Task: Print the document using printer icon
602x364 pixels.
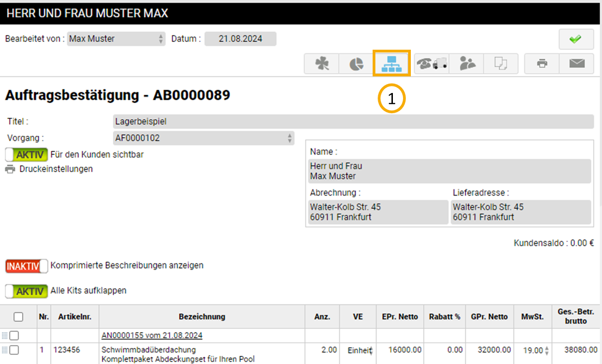Action: 542,64
